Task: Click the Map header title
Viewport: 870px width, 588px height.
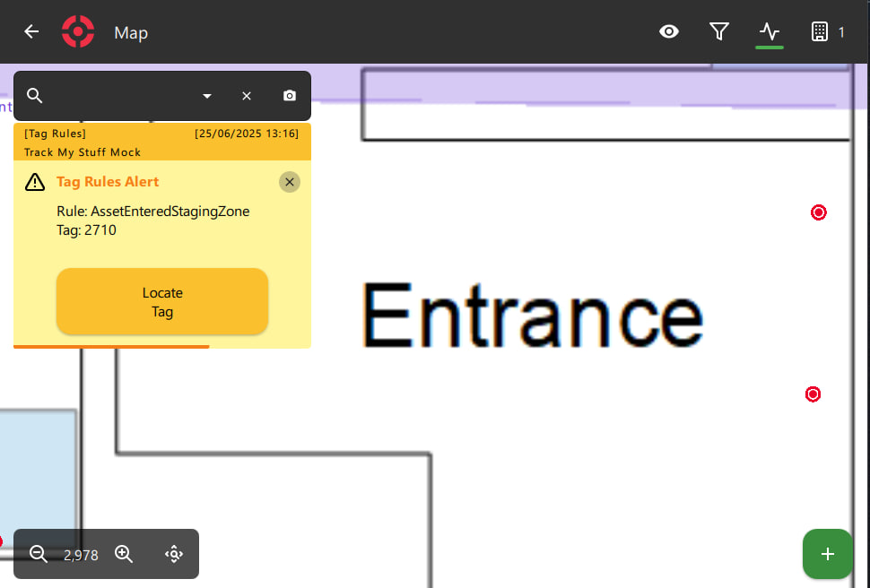Action: tap(131, 33)
